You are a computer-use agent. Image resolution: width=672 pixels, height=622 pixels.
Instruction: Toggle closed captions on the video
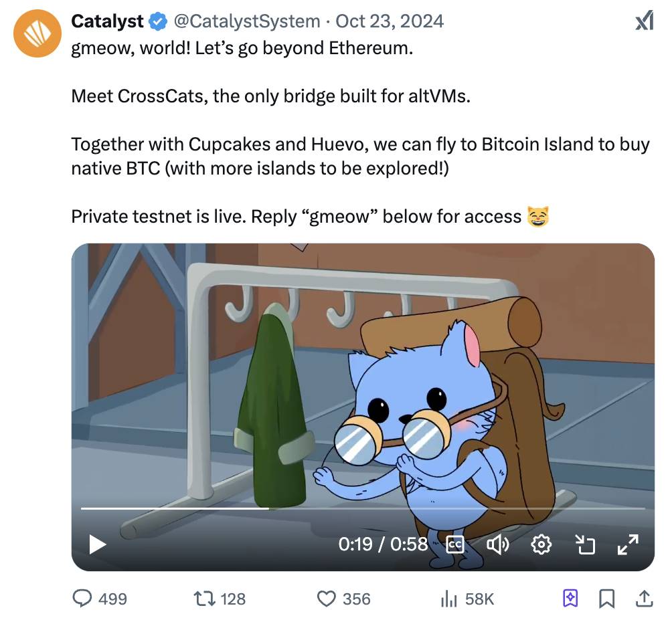tap(455, 544)
